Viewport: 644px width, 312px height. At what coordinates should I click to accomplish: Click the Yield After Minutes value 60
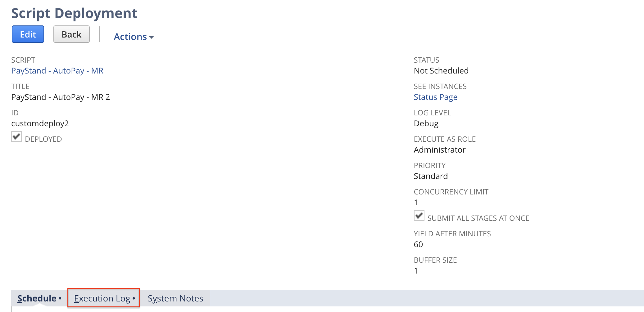(x=418, y=244)
